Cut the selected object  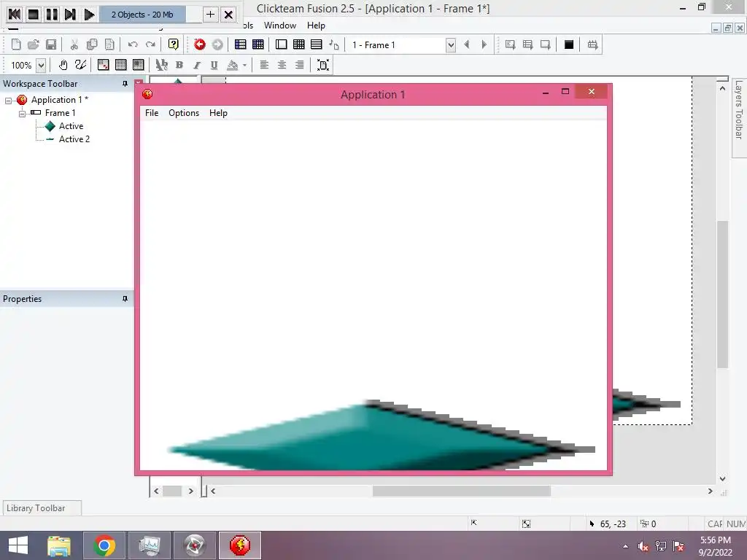coord(74,44)
